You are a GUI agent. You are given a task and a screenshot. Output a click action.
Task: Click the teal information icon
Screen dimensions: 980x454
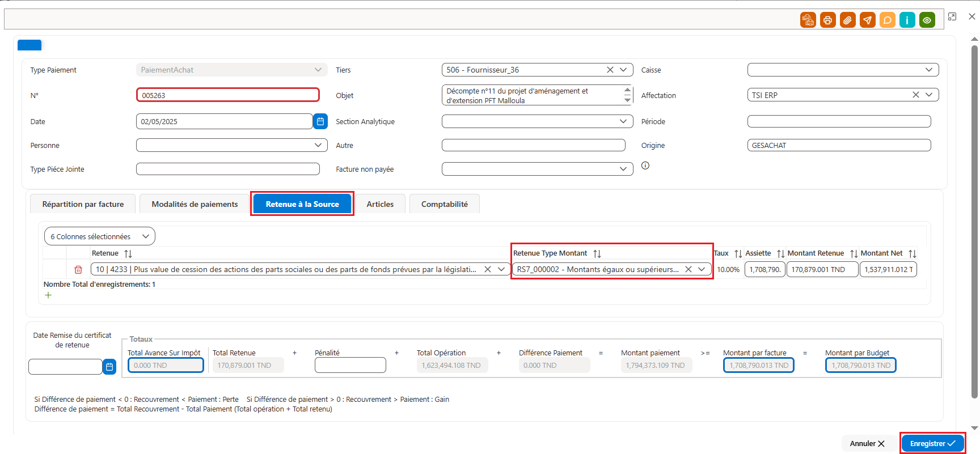(x=907, y=20)
